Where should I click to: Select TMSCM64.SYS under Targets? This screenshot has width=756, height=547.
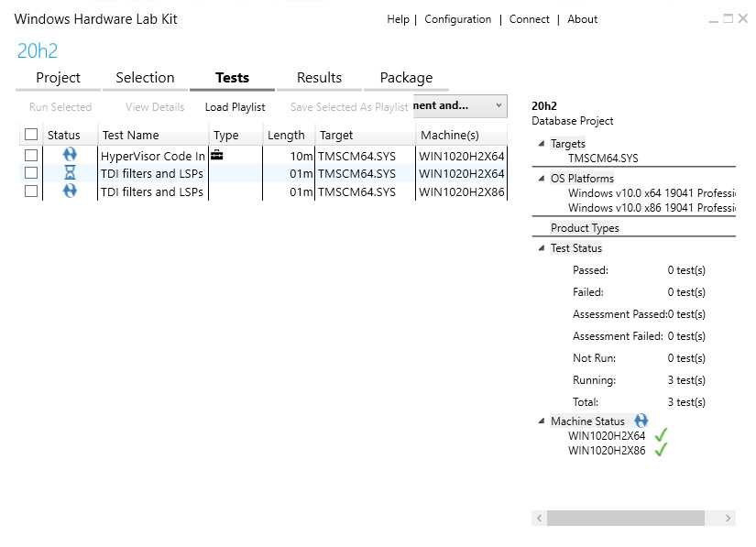[603, 159]
